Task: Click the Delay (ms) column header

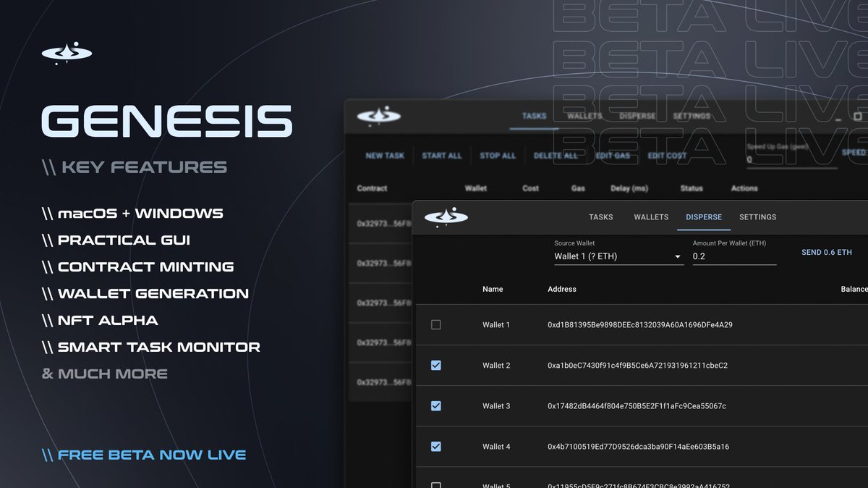Action: pos(629,188)
